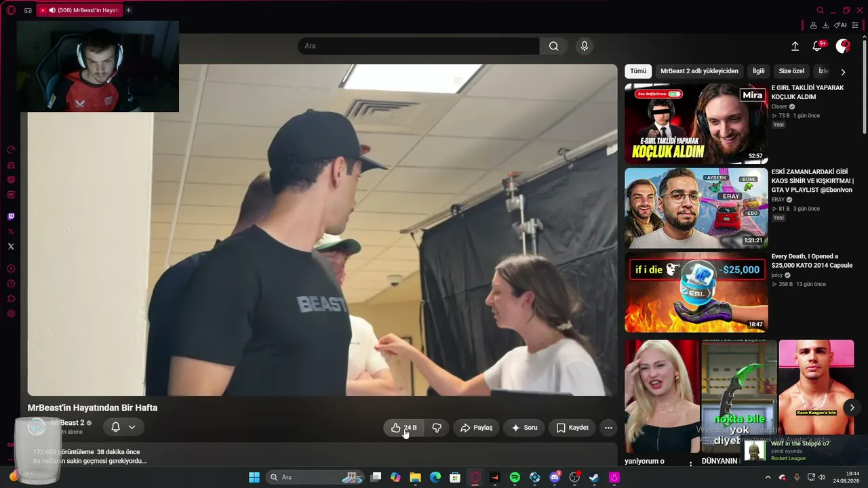Like the video with thumbs-up button
Screen dimensions: 868x488
(x=403, y=428)
